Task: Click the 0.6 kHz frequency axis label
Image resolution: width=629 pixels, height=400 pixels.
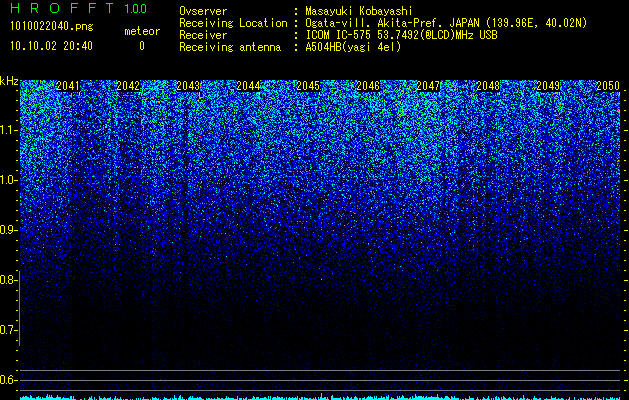Action: pyautogui.click(x=8, y=380)
